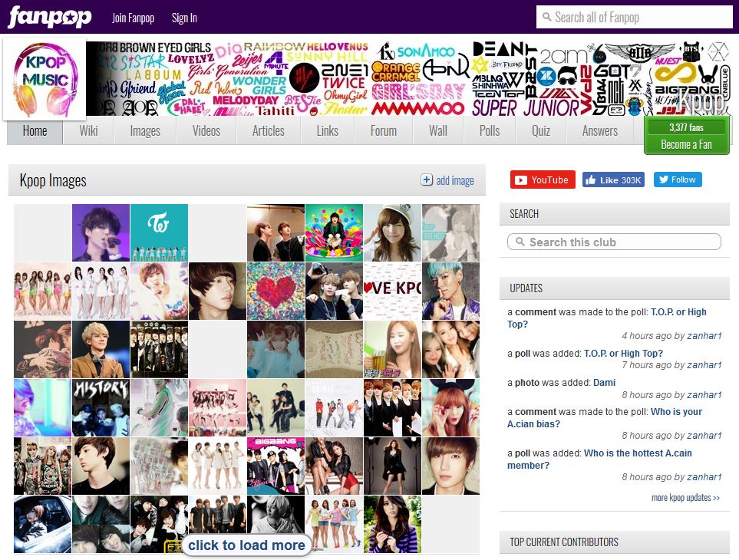Click the click to load more button
The height and width of the screenshot is (560, 739).
coord(246,545)
